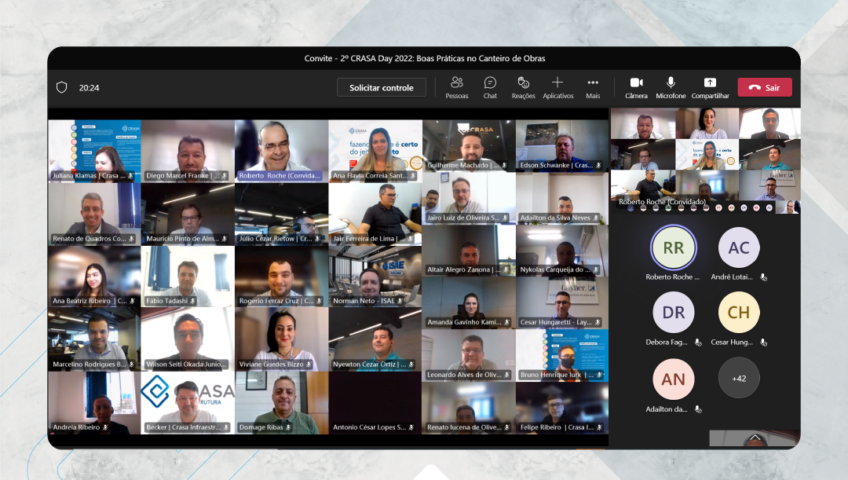Screen dimensions: 848x480
Task: Click the shield security icon
Action: pos(62,88)
